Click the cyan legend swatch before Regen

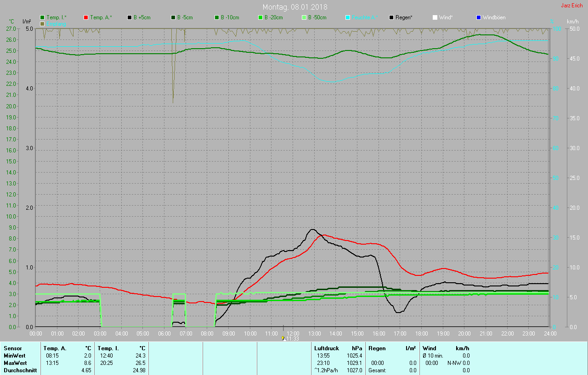pyautogui.click(x=348, y=17)
